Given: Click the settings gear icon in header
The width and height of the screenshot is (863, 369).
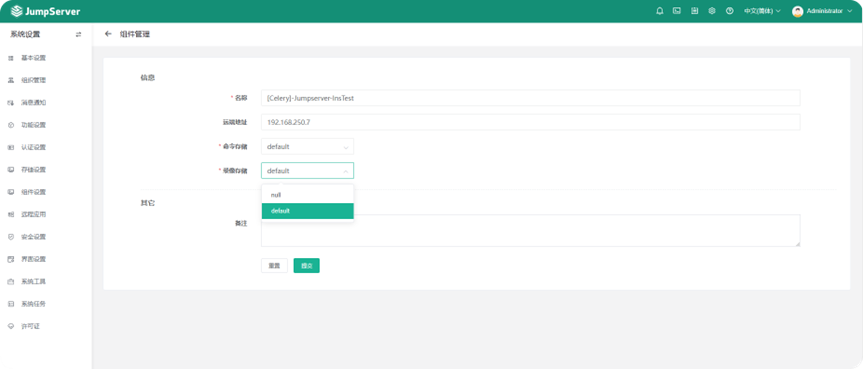Looking at the screenshot, I should point(712,11).
